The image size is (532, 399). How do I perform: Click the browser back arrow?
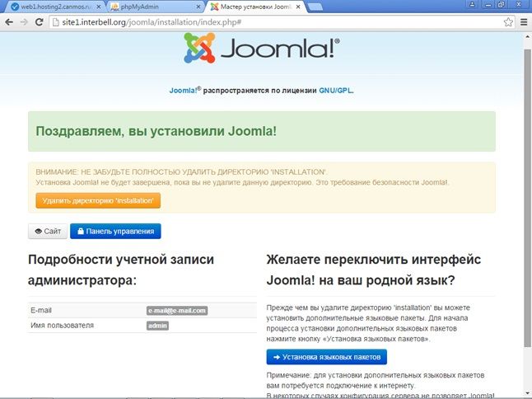[x=9, y=21]
